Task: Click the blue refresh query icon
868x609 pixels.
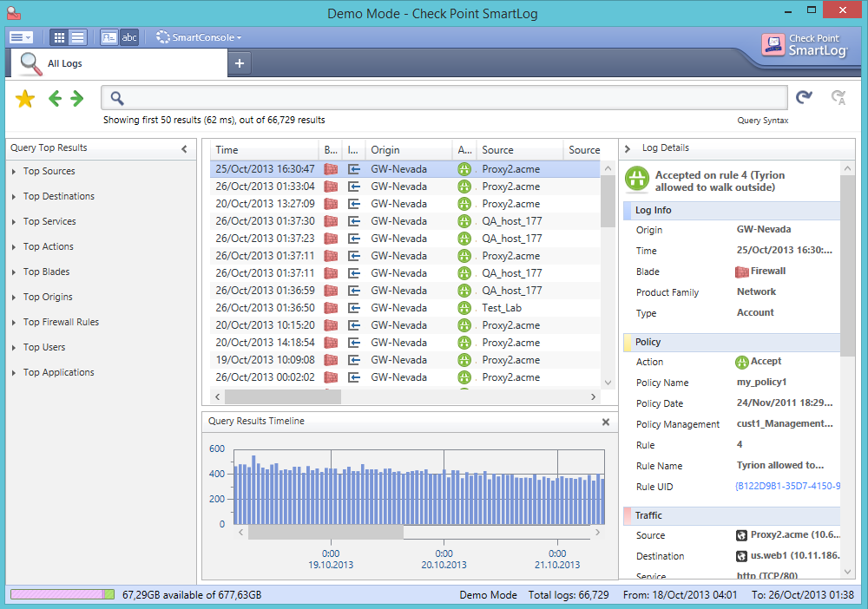Action: coord(805,98)
